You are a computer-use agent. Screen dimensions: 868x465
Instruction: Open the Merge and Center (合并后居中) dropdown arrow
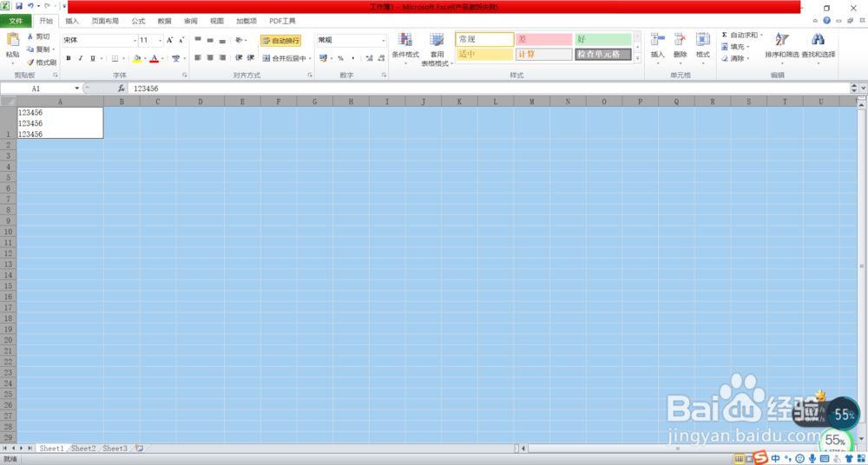(310, 58)
